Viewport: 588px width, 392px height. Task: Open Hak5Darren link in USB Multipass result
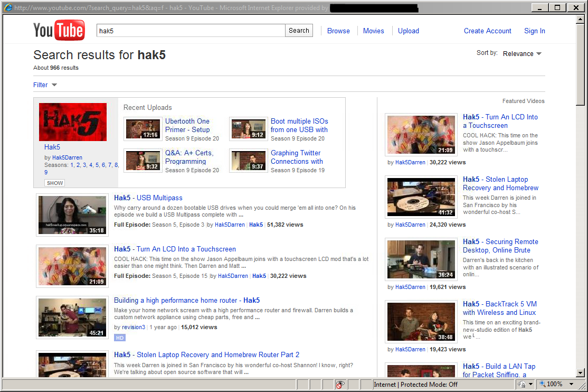point(230,225)
